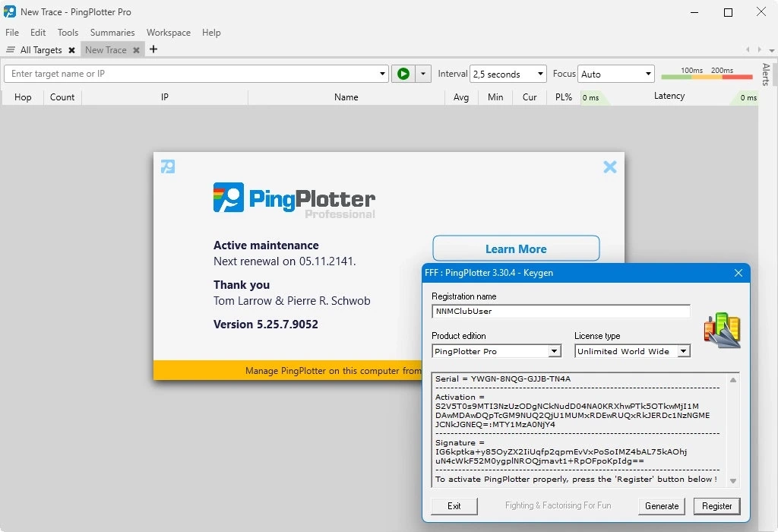Switch to the New Trace tab
This screenshot has height=532, width=778.
(106, 50)
